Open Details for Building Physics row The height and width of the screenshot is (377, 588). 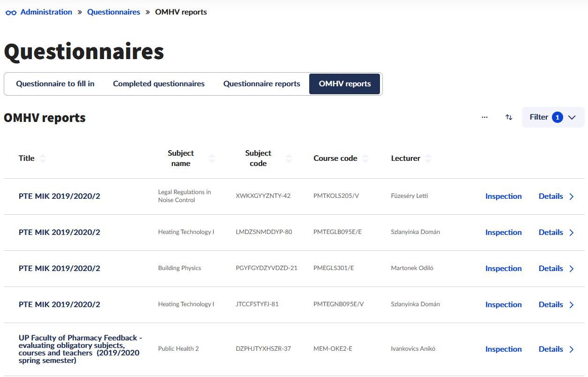pos(556,269)
